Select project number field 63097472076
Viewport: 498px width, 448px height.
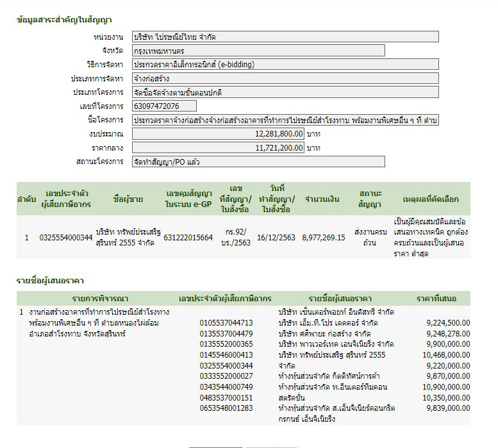point(164,106)
